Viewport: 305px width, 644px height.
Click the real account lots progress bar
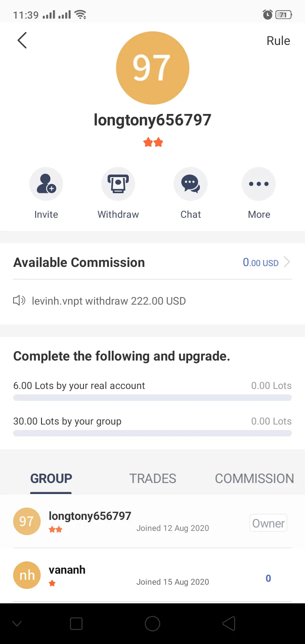pos(152,397)
